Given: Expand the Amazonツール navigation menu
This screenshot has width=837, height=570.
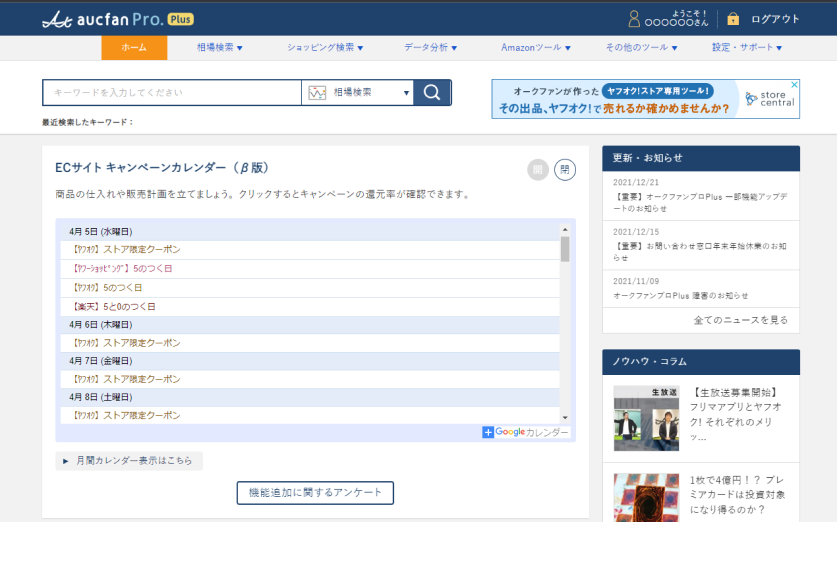Looking at the screenshot, I should click(535, 48).
